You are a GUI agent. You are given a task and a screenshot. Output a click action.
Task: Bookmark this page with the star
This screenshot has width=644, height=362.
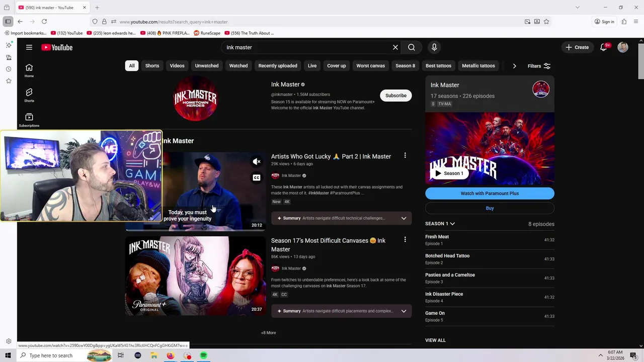pos(546,22)
